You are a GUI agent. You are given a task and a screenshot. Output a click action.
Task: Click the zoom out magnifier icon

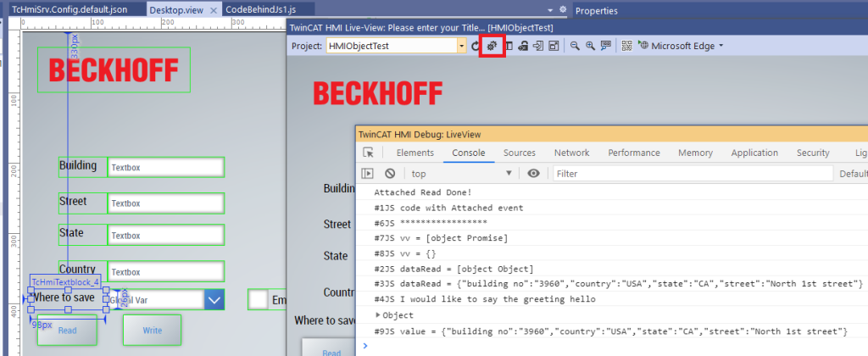(575, 46)
